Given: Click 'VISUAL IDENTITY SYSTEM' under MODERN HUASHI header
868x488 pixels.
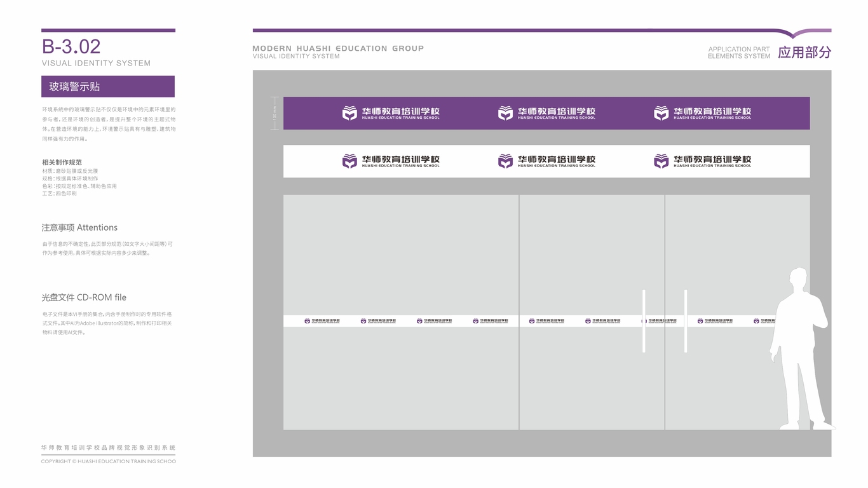Looking at the screenshot, I should 296,56.
